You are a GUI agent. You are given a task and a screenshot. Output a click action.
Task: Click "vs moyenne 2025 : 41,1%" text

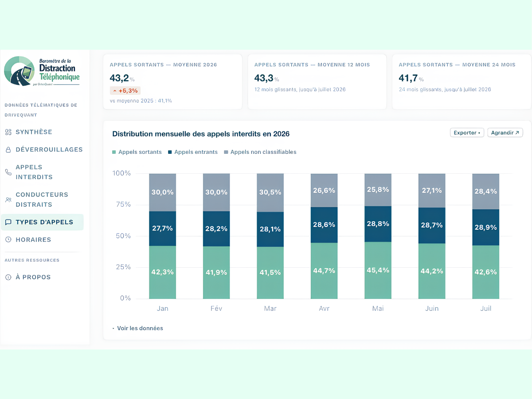[x=141, y=101]
